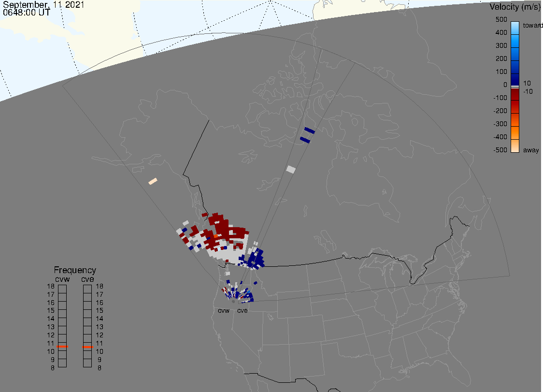Click the '14' label left of cvw bar
Screen dimensions: 543x392
[x=51, y=319]
